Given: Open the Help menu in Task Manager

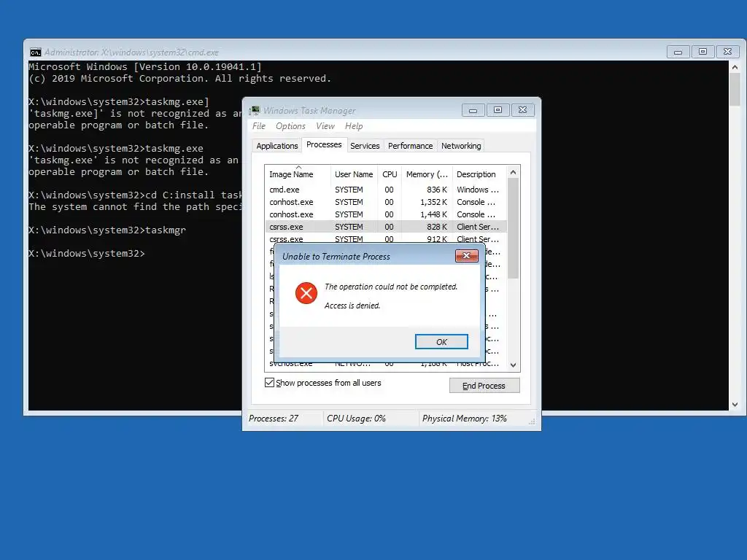Looking at the screenshot, I should pyautogui.click(x=354, y=125).
